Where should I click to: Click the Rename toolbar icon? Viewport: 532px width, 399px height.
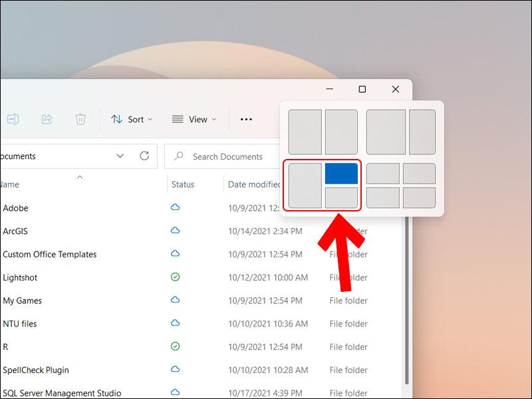tap(13, 119)
